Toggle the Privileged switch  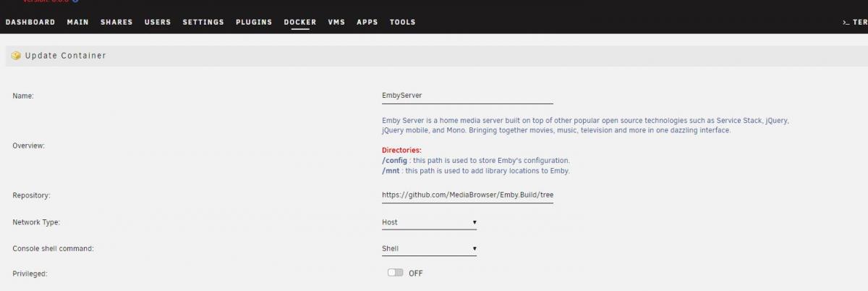click(x=395, y=273)
